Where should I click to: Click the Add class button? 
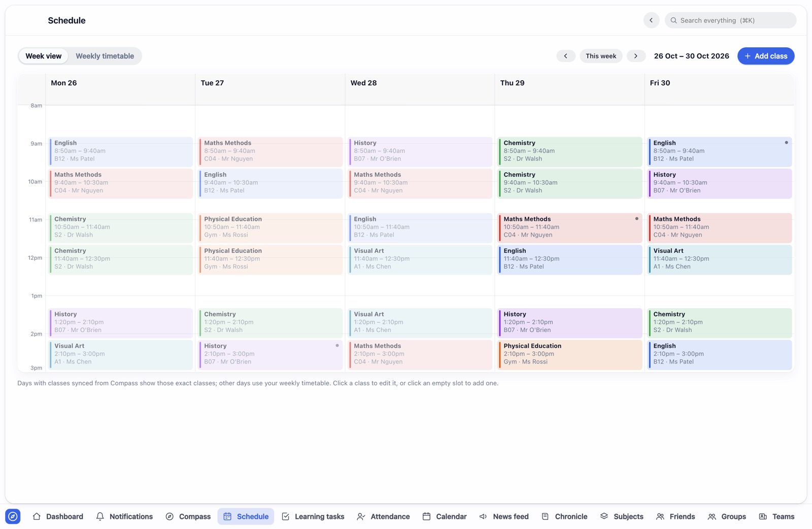(x=766, y=56)
